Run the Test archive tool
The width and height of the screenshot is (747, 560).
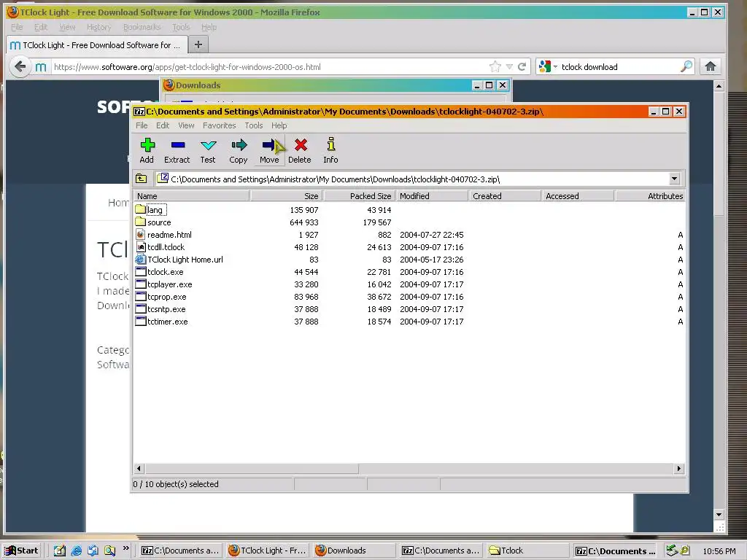(x=208, y=150)
